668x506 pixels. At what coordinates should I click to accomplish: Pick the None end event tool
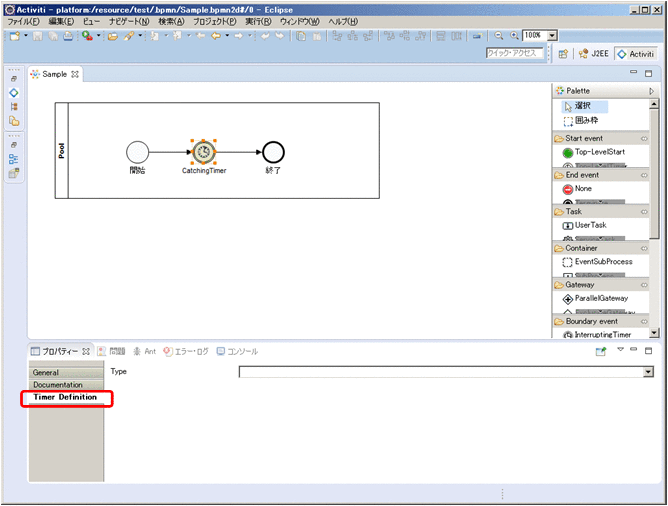tap(582, 188)
